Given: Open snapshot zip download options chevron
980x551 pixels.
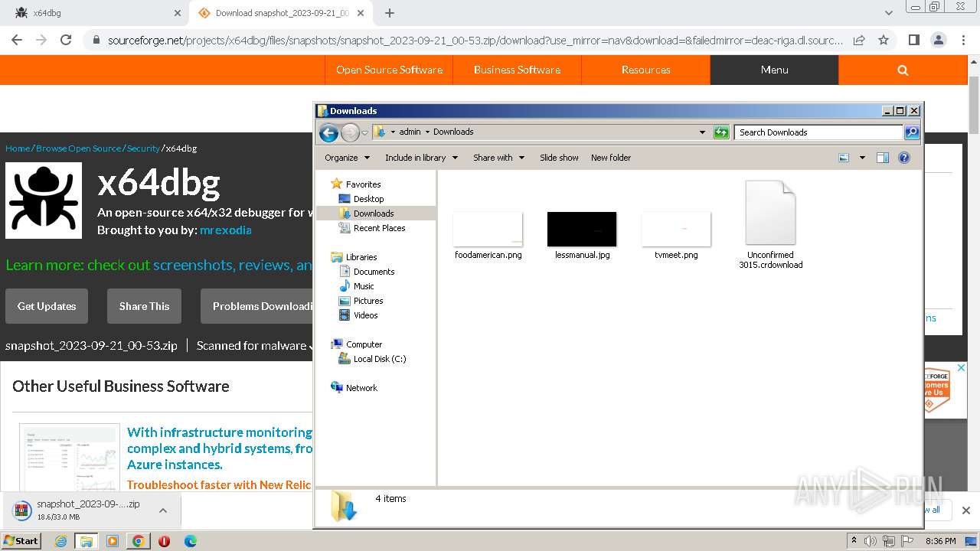Looking at the screenshot, I should pos(163,510).
